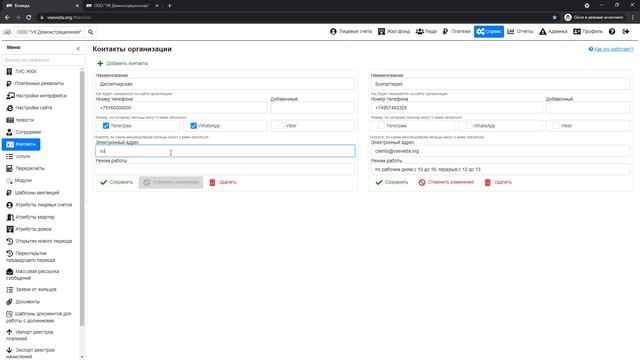This screenshot has width=640, height=360.
Task: Click the Диспетчерская name field
Action: 225,84
